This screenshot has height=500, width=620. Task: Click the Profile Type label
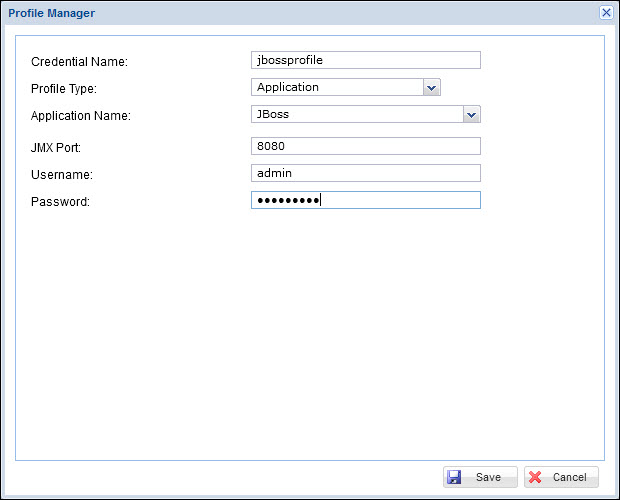point(64,89)
